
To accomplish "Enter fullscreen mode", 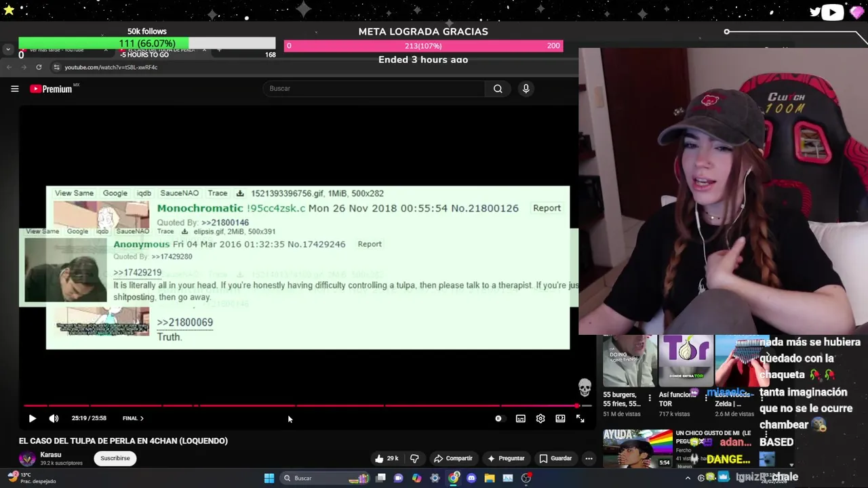I will pyautogui.click(x=580, y=419).
